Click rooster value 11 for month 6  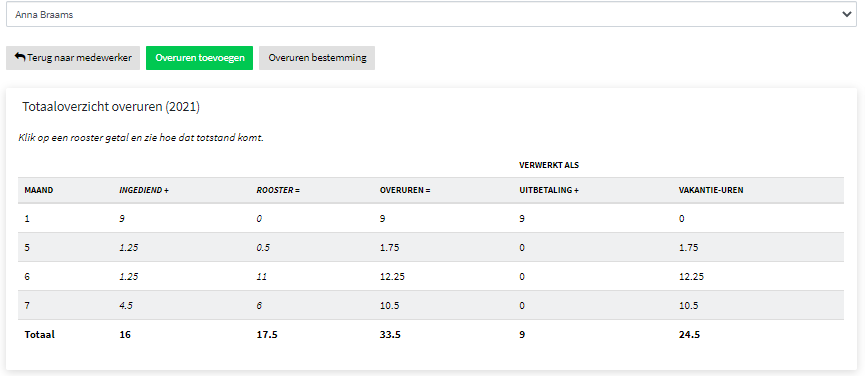(261, 277)
